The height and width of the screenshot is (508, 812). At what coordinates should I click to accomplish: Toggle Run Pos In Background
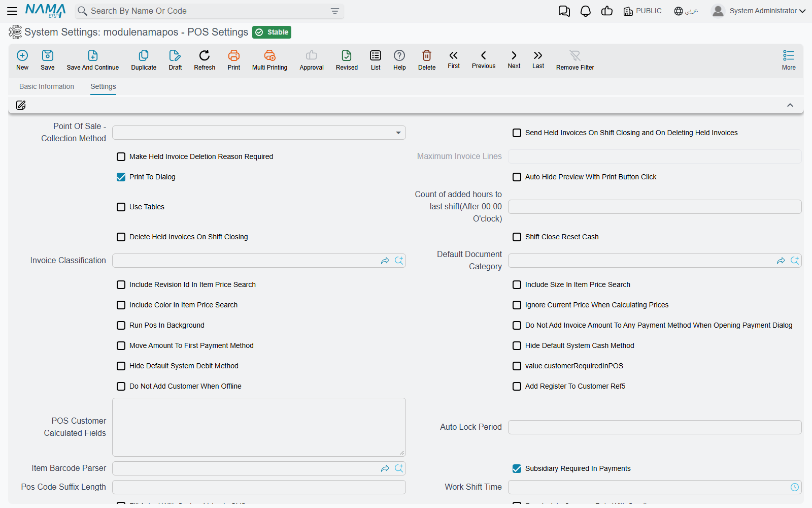click(x=121, y=325)
